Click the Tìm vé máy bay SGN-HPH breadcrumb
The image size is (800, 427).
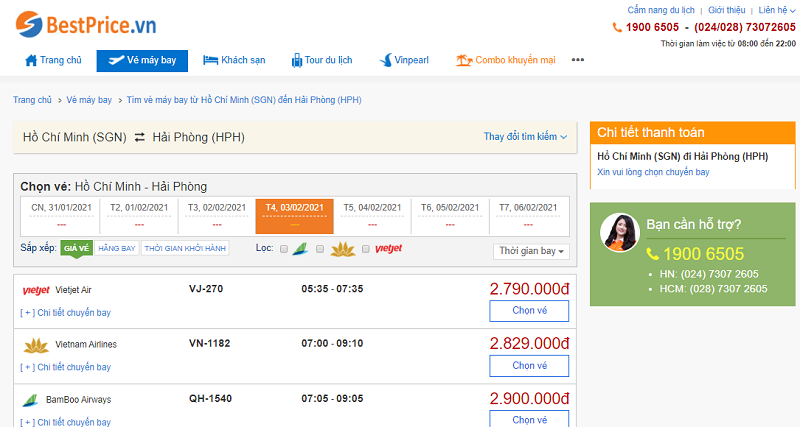coord(244,100)
